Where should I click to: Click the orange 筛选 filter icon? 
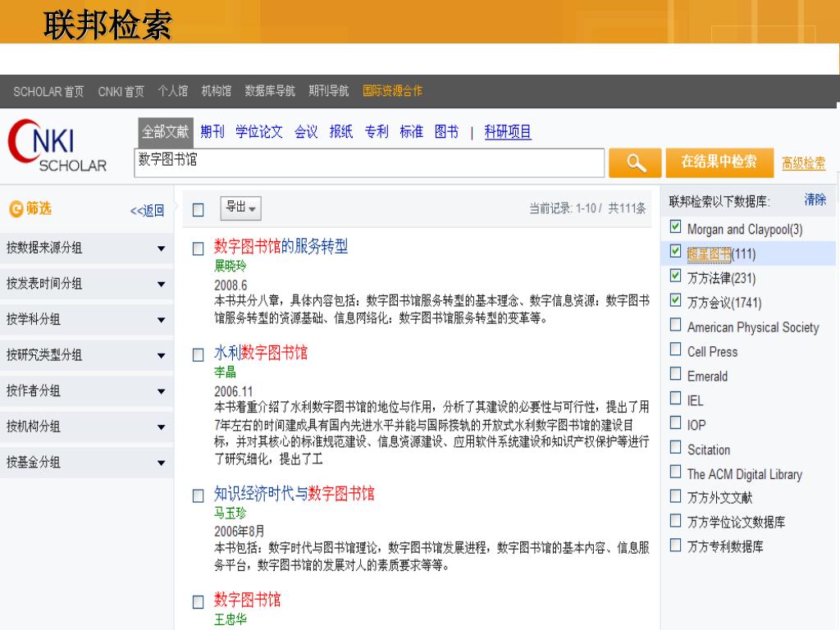(x=16, y=208)
